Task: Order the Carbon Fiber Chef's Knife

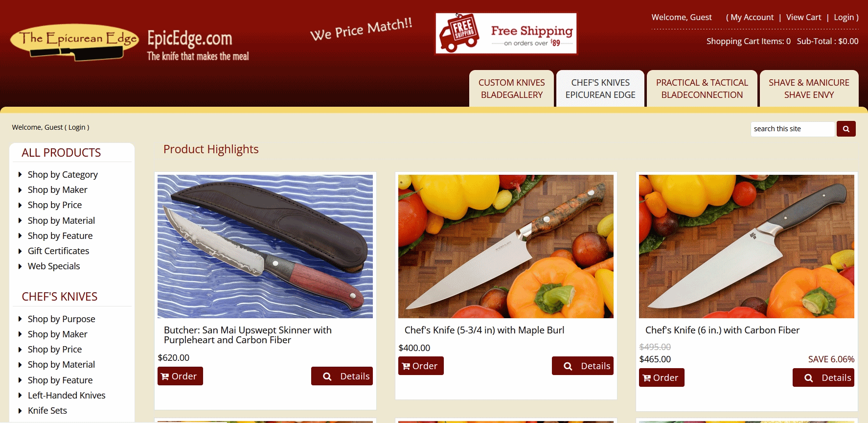Action: pos(662,377)
